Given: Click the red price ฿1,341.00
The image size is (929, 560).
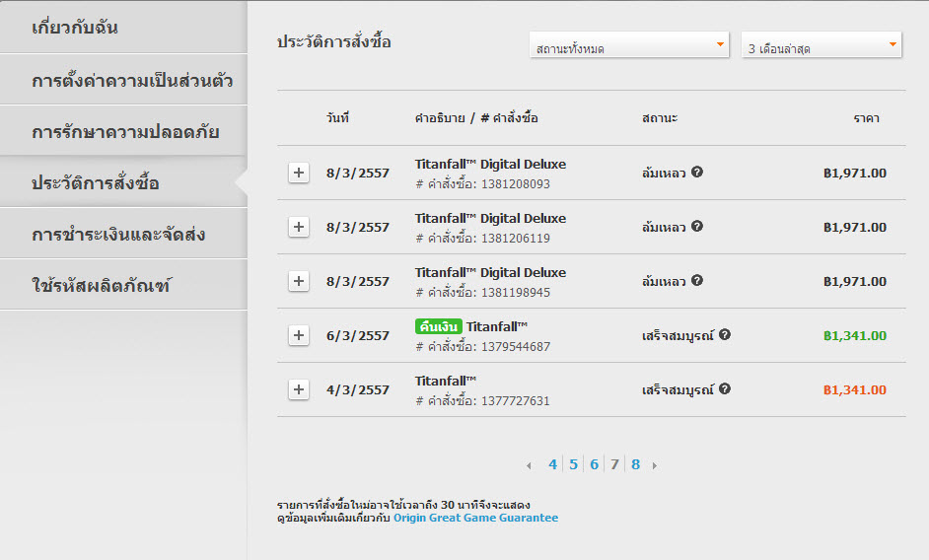Looking at the screenshot, I should coord(855,389).
